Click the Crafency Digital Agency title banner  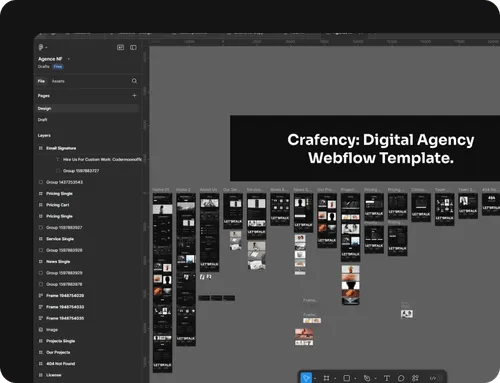(365, 148)
